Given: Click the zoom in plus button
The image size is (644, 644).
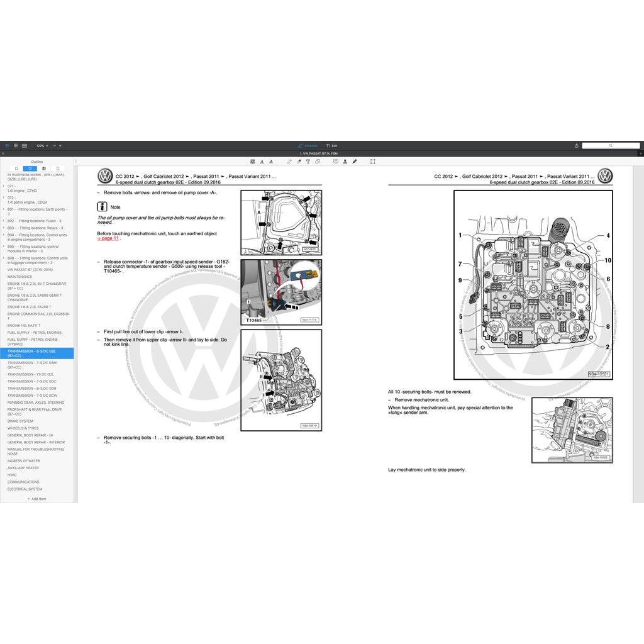Looking at the screenshot, I should 60,145.
